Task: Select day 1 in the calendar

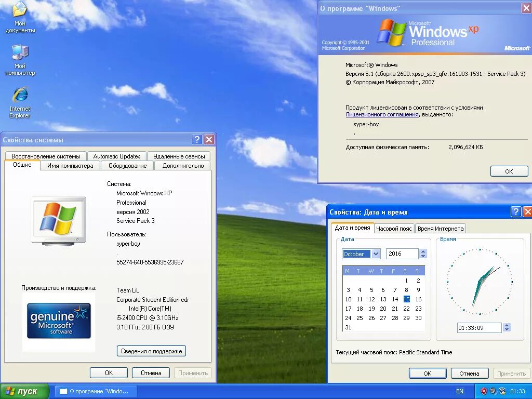Action: point(406,281)
